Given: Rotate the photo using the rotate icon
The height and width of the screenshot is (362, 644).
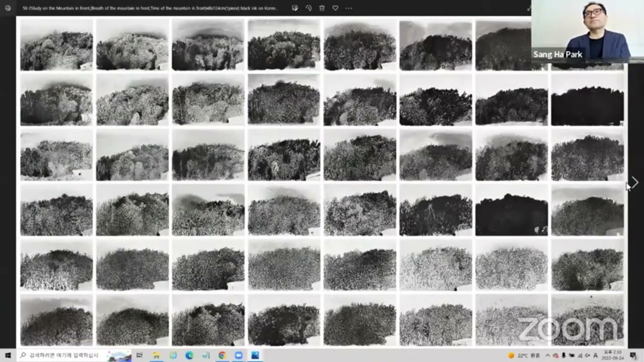Looking at the screenshot, I should coord(308,8).
